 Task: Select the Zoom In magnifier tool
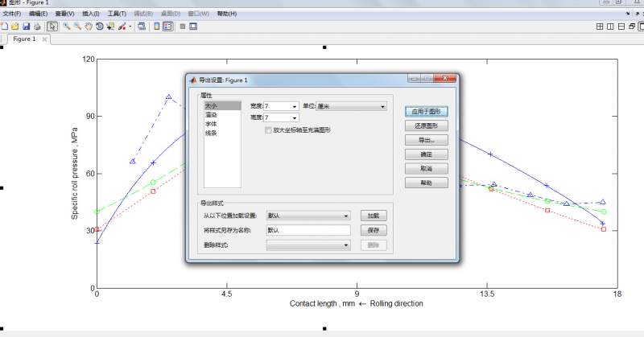67,27
